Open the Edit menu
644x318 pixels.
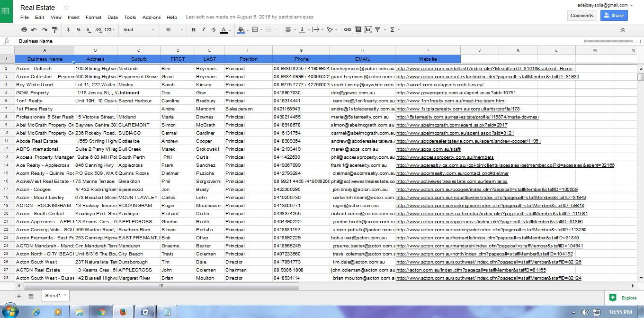click(39, 17)
